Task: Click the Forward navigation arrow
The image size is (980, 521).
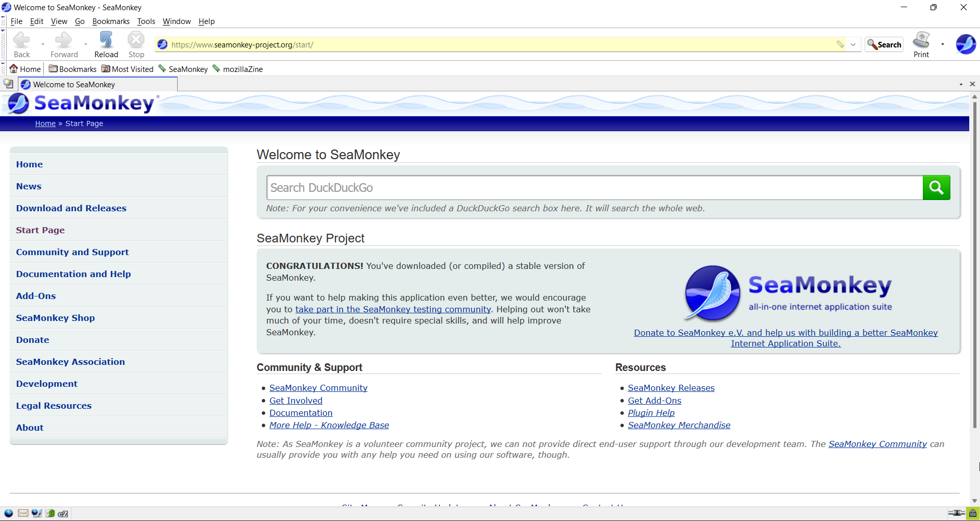Action: [64, 44]
